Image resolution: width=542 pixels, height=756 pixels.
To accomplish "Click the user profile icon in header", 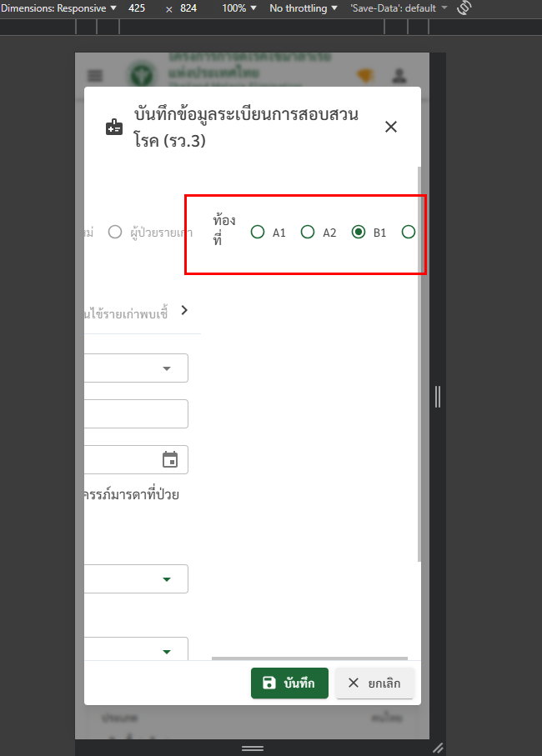I will (399, 76).
